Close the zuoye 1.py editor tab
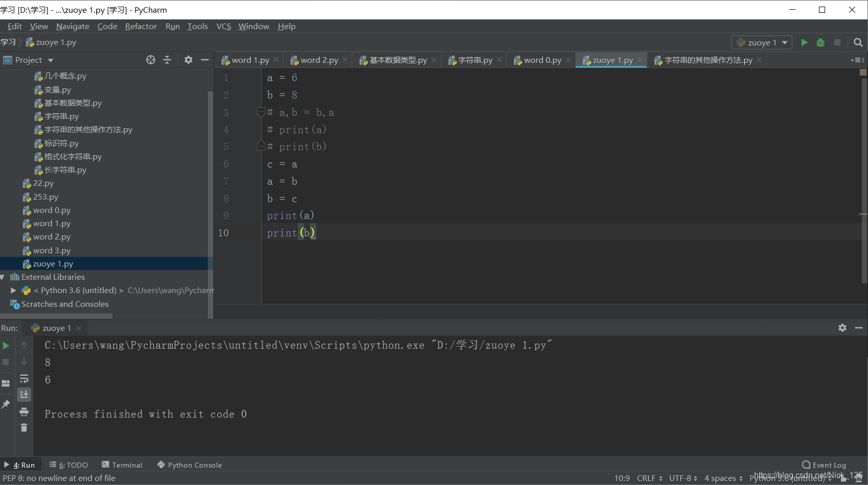868x485 pixels. 640,60
